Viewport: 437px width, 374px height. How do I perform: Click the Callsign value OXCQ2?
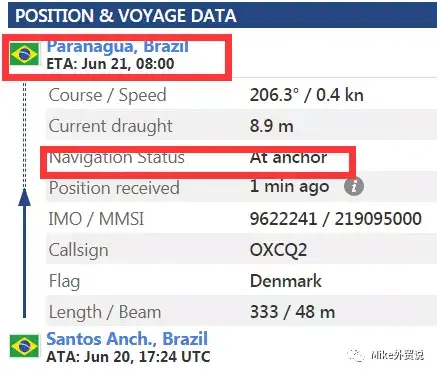pyautogui.click(x=278, y=250)
